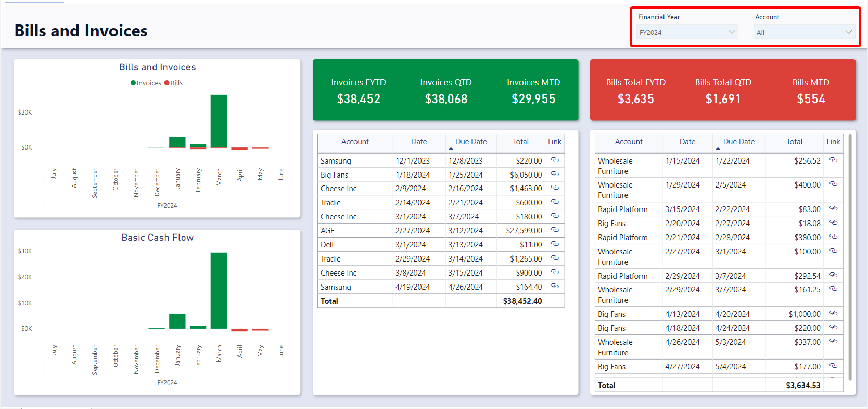Open the Account All dropdown
Viewport: 868px width, 409px height.
(x=804, y=32)
